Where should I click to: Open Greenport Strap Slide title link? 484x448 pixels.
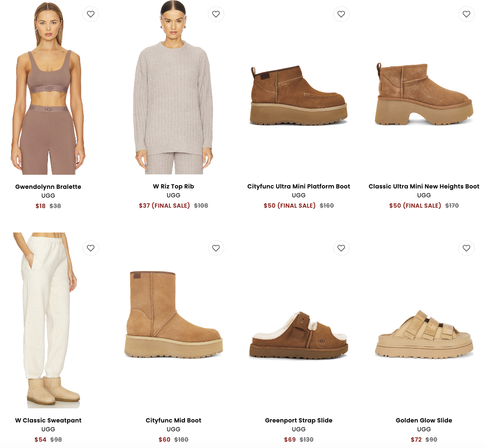(299, 420)
